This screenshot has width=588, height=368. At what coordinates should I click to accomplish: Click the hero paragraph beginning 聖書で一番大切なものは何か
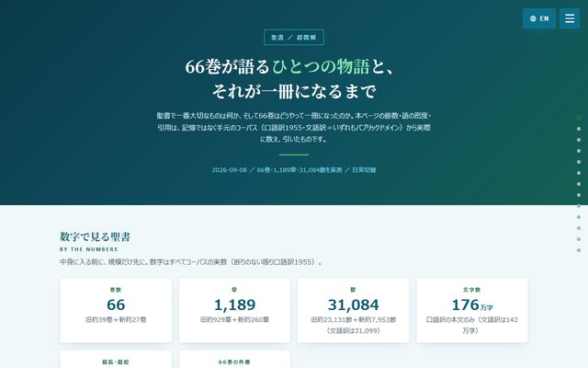tap(294, 127)
